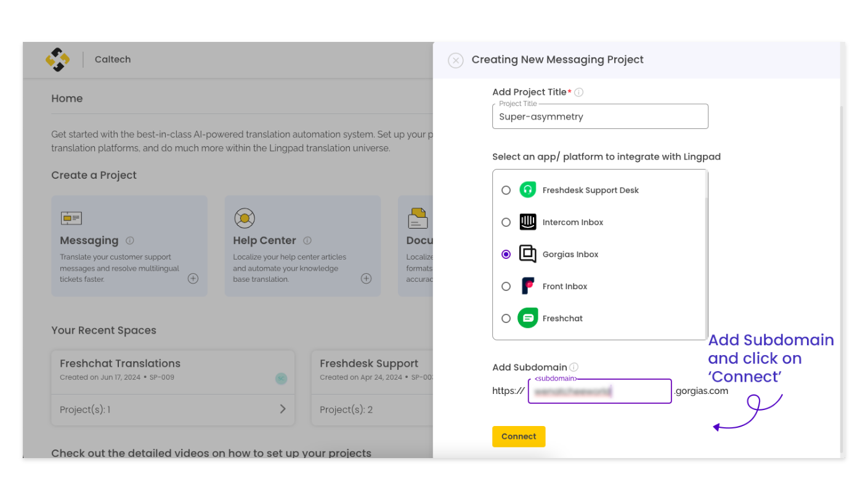Select the Freshdesk Support Desk radio button
This screenshot has height=500, width=868.
point(506,191)
